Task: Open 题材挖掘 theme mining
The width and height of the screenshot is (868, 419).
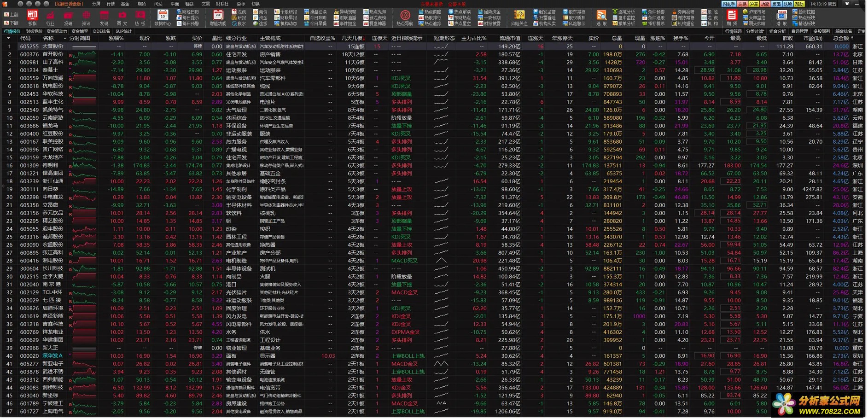Action: [x=804, y=12]
